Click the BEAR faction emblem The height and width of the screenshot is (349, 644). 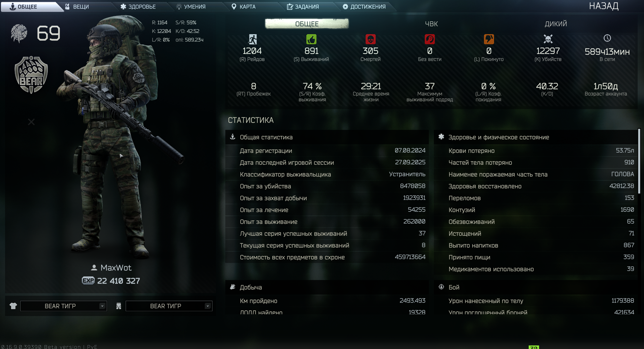[x=31, y=75]
